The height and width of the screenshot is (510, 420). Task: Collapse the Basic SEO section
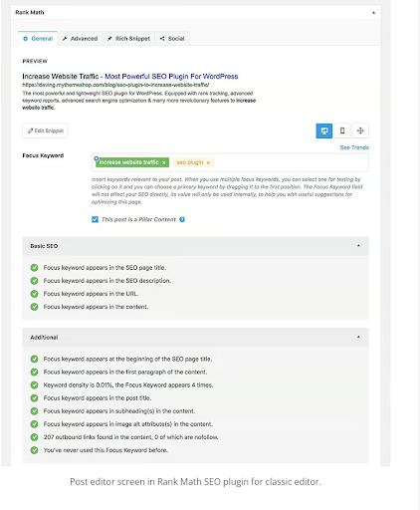click(358, 246)
